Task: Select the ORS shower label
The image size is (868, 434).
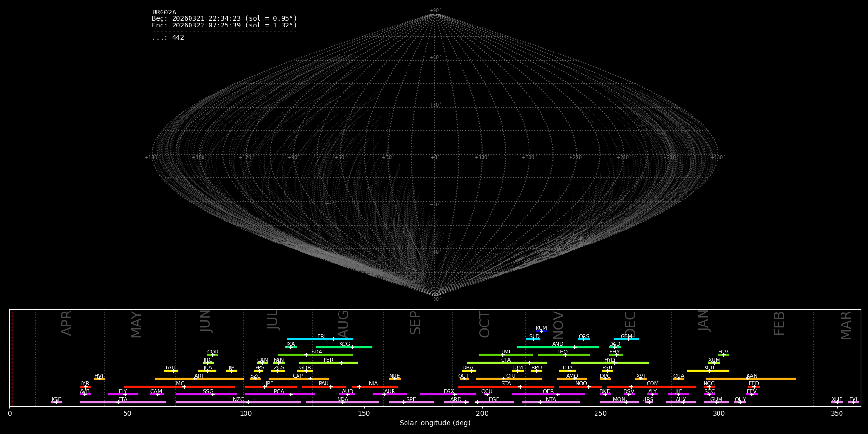Action: [583, 337]
